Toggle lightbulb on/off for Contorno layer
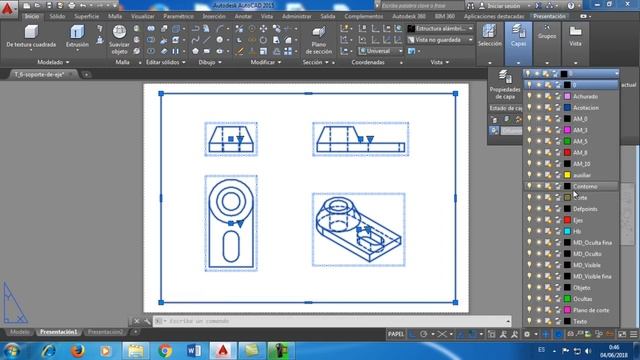The image size is (640, 360). pyautogui.click(x=529, y=186)
